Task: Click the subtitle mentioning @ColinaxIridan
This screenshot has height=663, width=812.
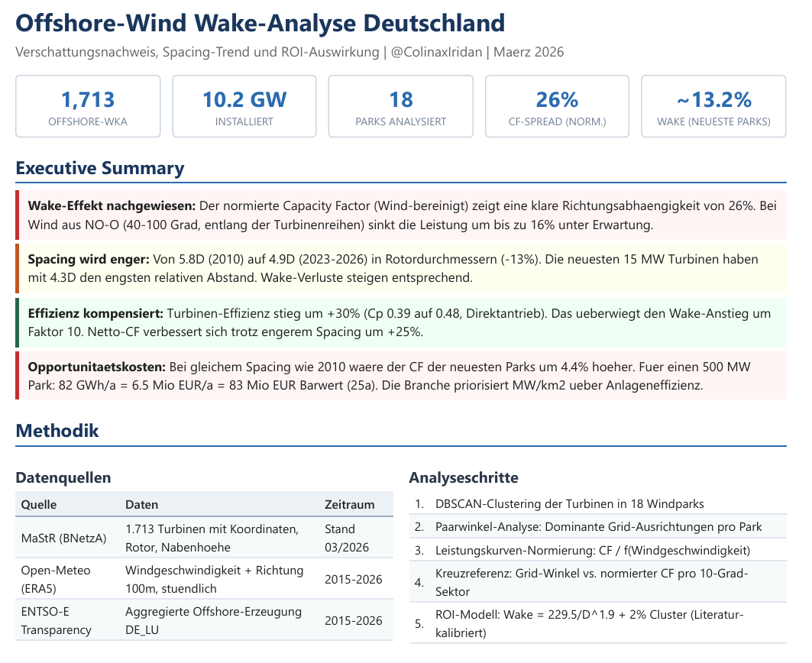Action: pyautogui.click(x=290, y=52)
